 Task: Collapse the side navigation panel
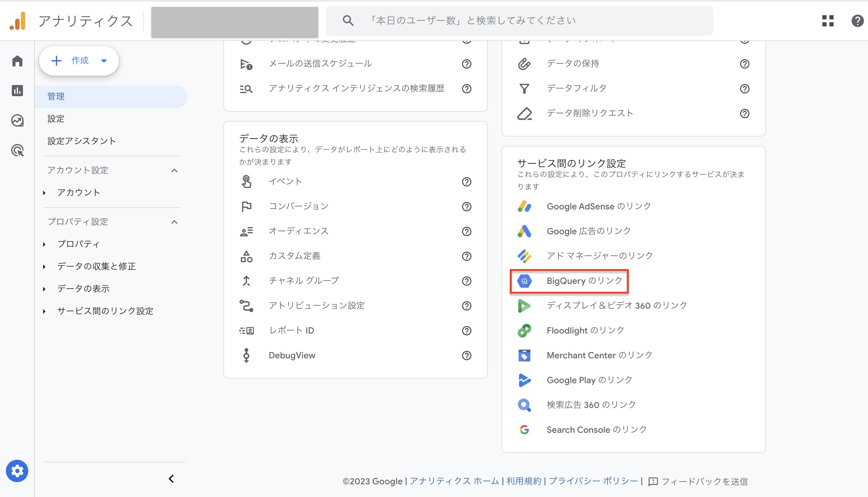point(171,479)
